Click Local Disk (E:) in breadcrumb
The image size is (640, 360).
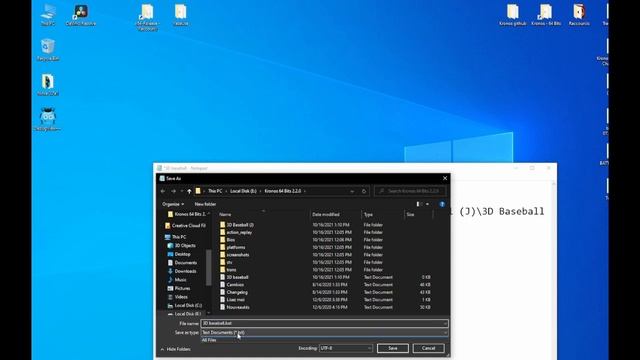click(x=243, y=191)
